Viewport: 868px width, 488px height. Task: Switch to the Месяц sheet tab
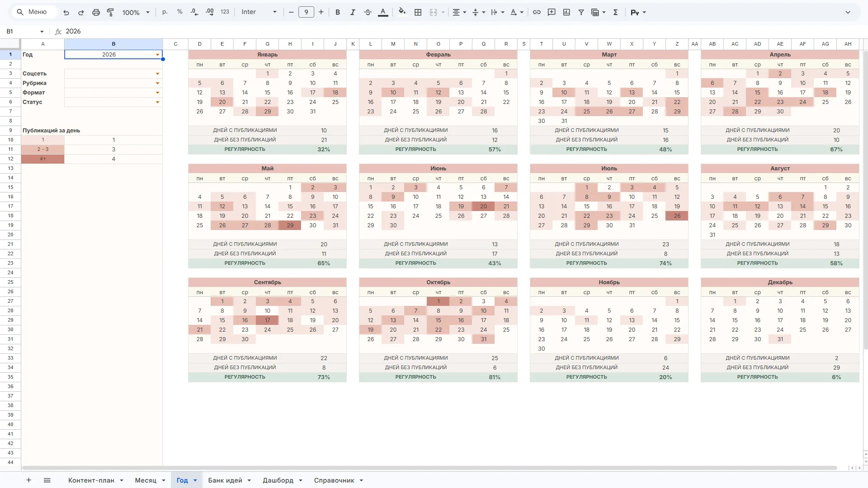click(146, 480)
